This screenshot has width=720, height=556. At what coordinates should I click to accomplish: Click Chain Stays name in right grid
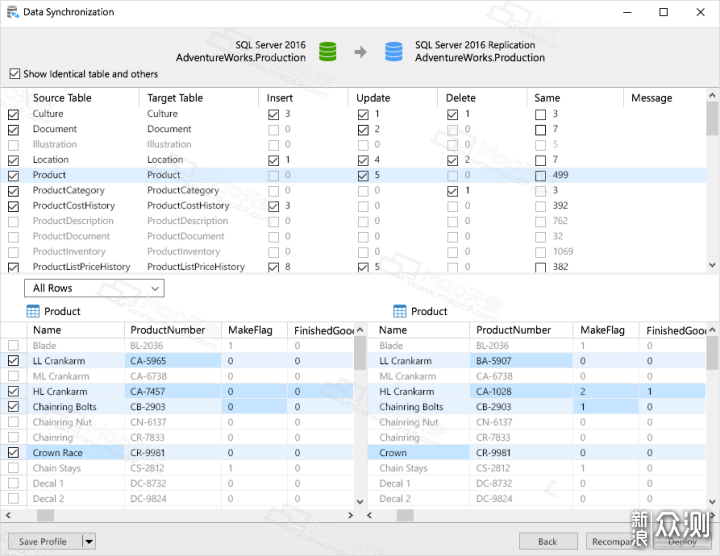[403, 468]
